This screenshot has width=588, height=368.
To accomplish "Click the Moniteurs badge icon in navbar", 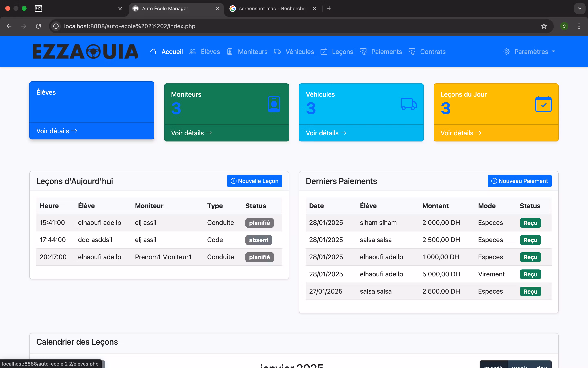I will pyautogui.click(x=230, y=52).
